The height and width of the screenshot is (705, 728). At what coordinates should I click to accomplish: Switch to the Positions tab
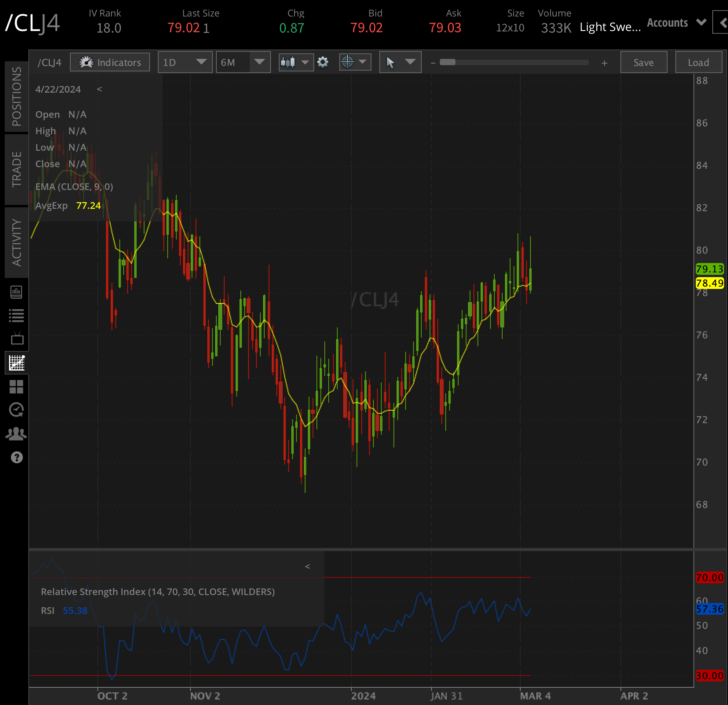tap(16, 96)
